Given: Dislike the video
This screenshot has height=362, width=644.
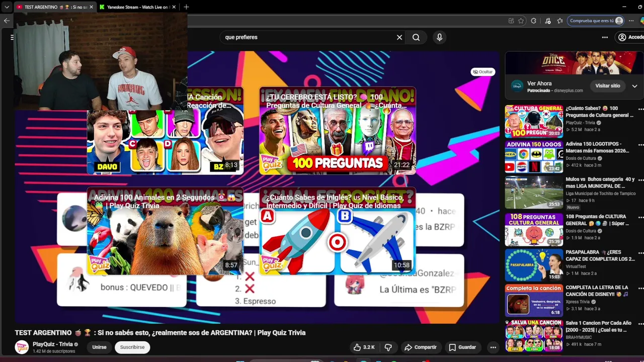Looking at the screenshot, I should [388, 347].
